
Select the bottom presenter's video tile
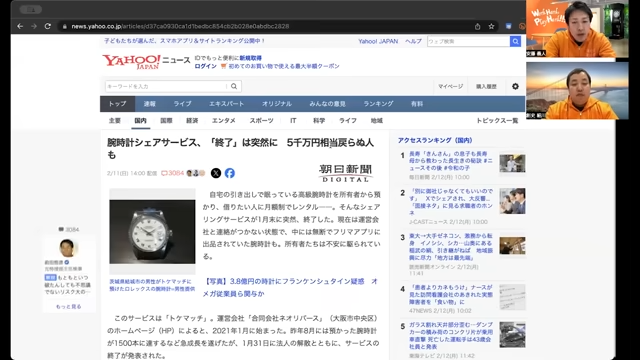577,91
